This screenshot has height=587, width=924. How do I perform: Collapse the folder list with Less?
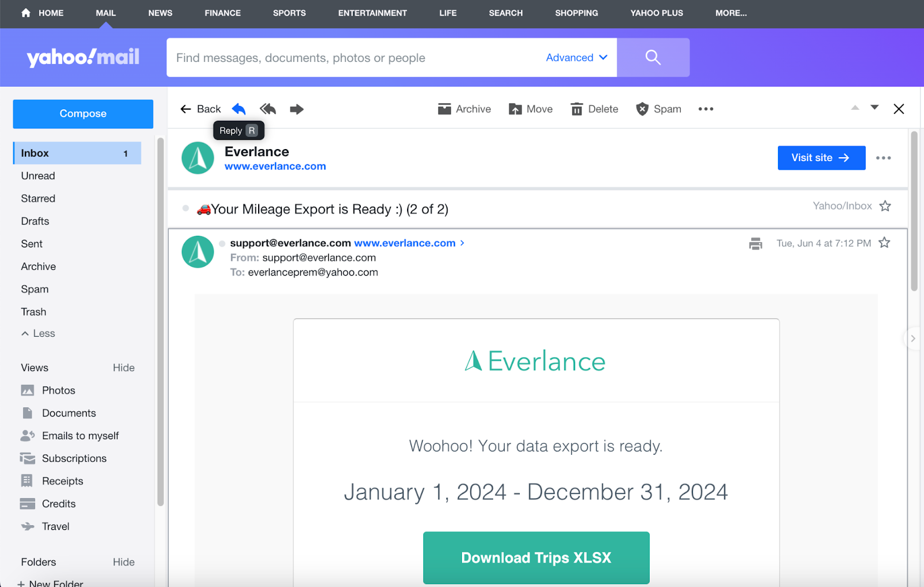[x=38, y=333]
